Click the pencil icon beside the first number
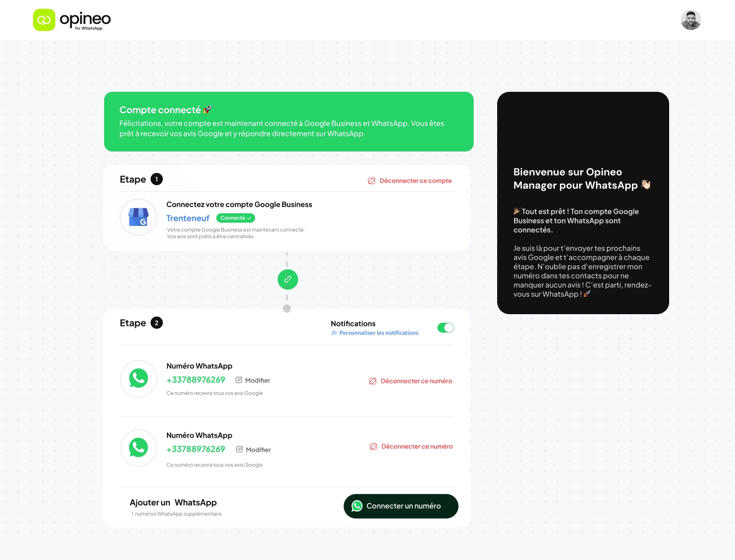735x560 pixels. point(239,379)
